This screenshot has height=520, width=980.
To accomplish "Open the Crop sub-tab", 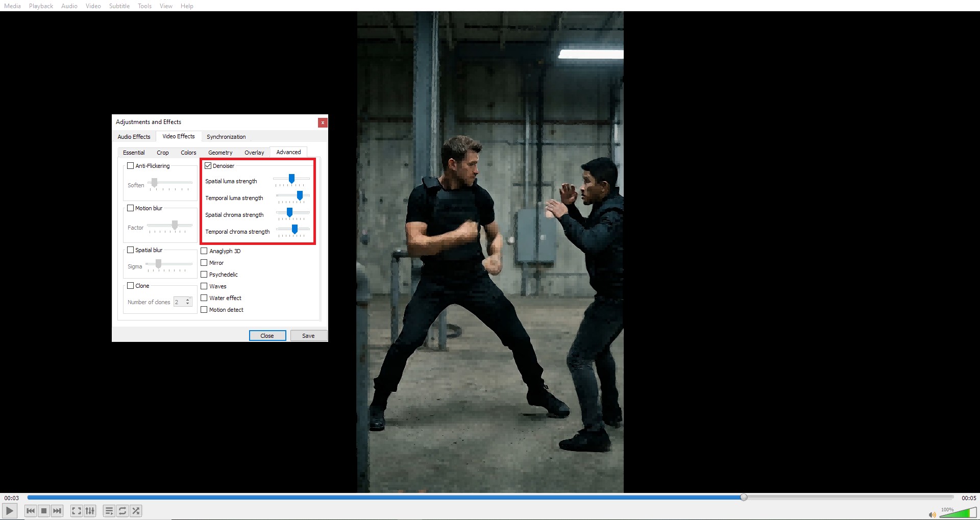I will point(163,153).
